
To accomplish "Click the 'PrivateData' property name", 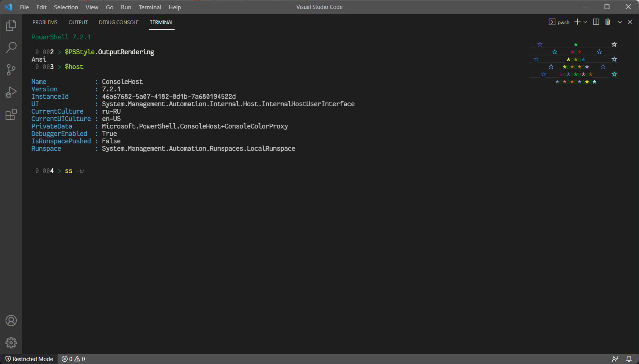I will tap(52, 126).
